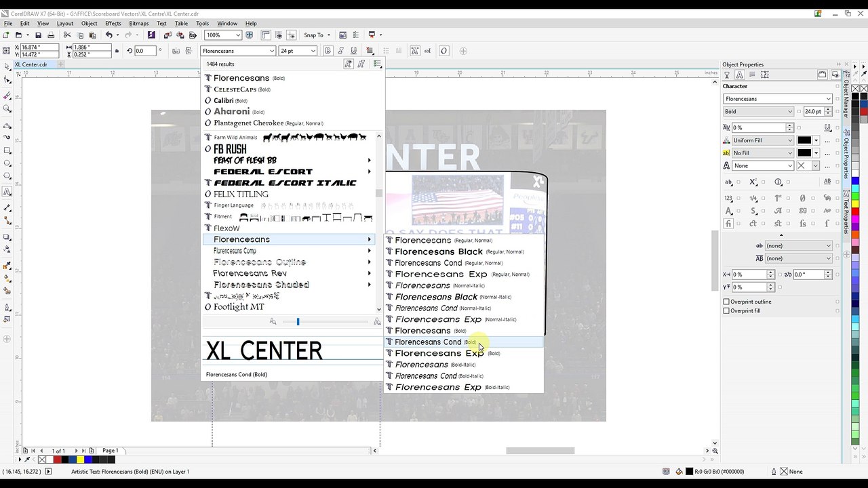Enable the Overprint outline checkbox
Image resolution: width=868 pixels, height=488 pixels.
tap(726, 302)
